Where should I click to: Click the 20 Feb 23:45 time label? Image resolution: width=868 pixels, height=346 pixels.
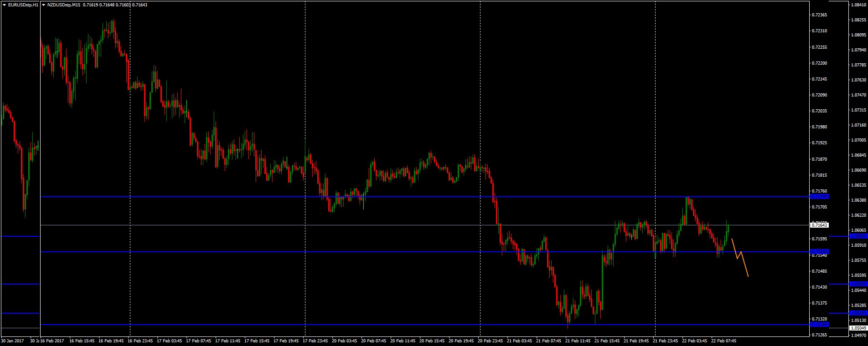(491, 341)
